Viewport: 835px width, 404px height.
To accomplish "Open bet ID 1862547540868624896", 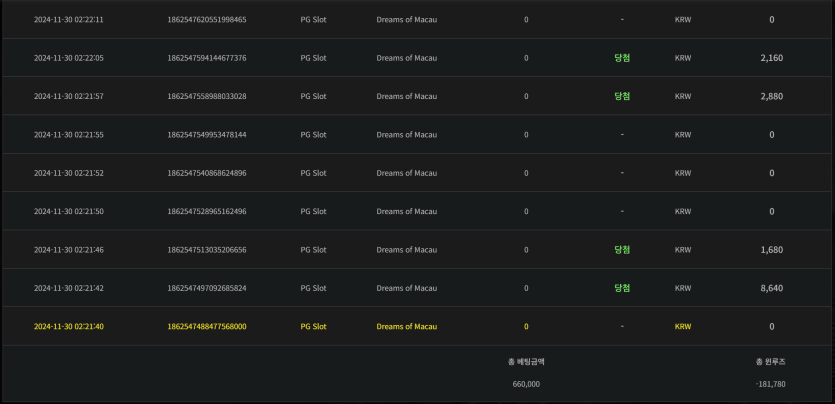I will pos(207,173).
